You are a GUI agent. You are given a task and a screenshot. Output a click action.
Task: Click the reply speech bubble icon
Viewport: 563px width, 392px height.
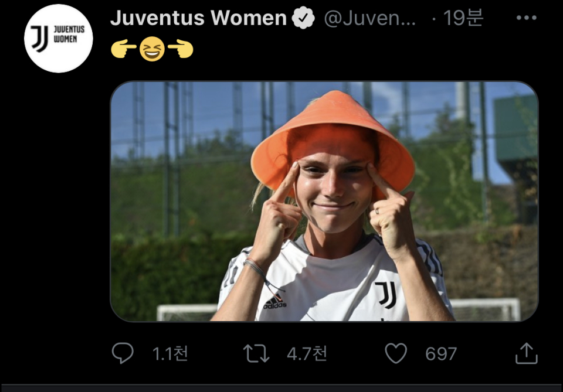click(x=123, y=353)
